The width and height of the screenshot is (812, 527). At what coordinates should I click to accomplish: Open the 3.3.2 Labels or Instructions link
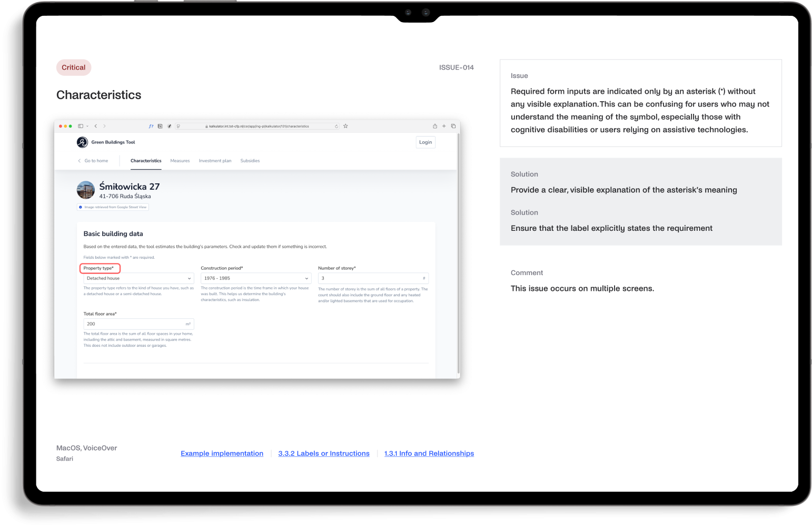pos(324,453)
